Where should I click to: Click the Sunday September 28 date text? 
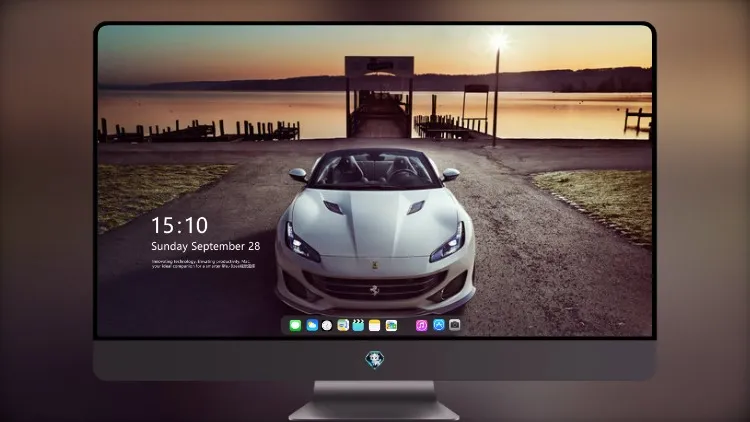tap(206, 246)
